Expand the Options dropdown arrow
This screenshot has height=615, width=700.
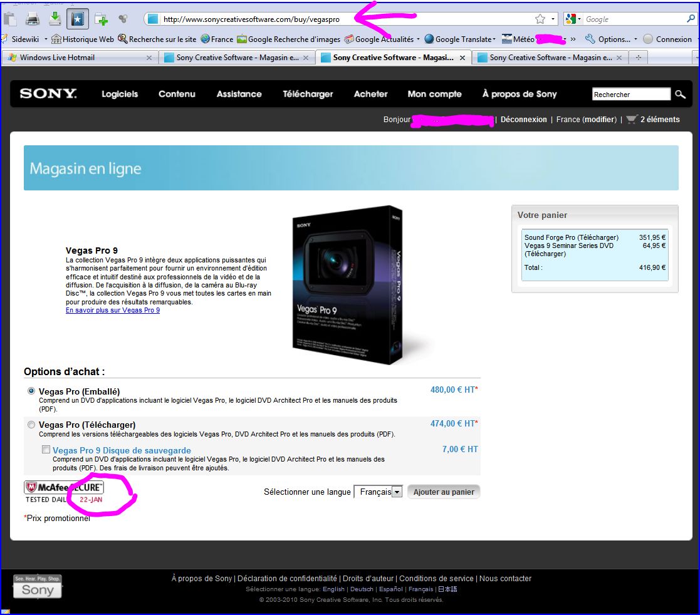[635, 39]
